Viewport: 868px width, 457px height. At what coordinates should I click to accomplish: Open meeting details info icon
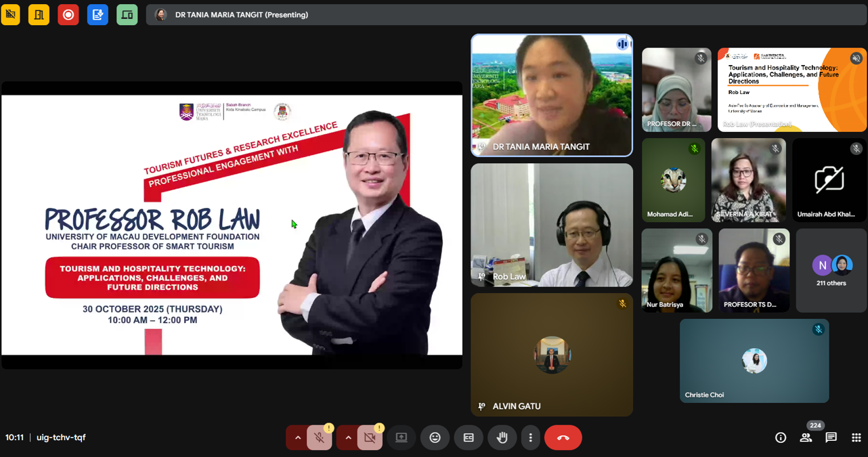pyautogui.click(x=781, y=438)
